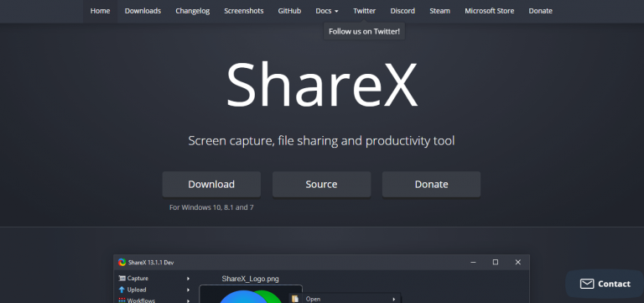Open the GitHub nav link

pos(289,11)
